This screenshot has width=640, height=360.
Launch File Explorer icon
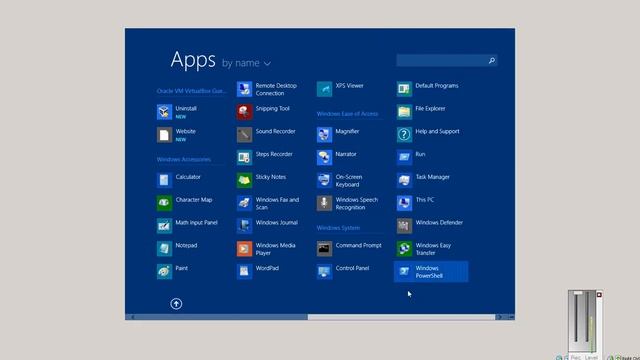404,112
